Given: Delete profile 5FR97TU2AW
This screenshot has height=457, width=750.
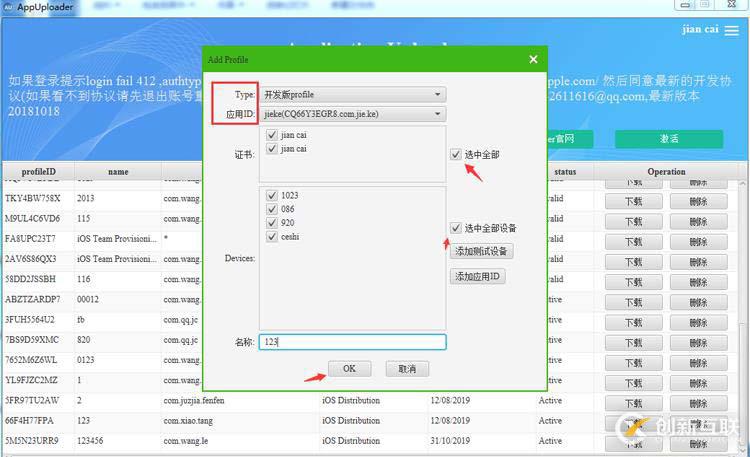Looking at the screenshot, I should pos(698,403).
